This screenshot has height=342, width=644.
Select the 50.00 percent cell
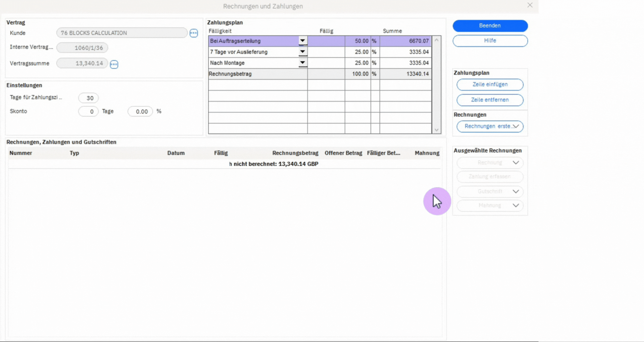357,41
